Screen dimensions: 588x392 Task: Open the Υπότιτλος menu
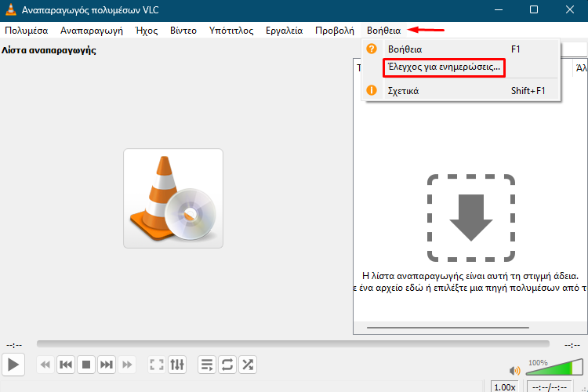tap(231, 31)
